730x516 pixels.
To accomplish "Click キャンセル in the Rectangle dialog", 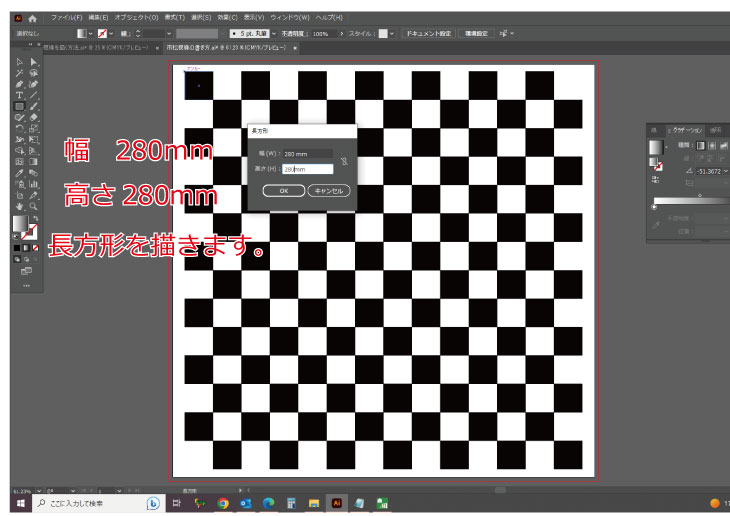I will tap(328, 190).
